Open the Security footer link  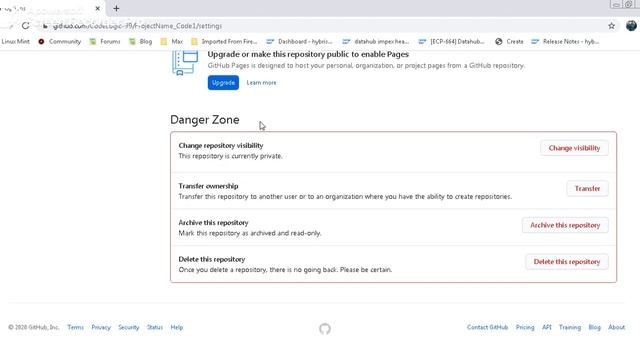coord(129,327)
